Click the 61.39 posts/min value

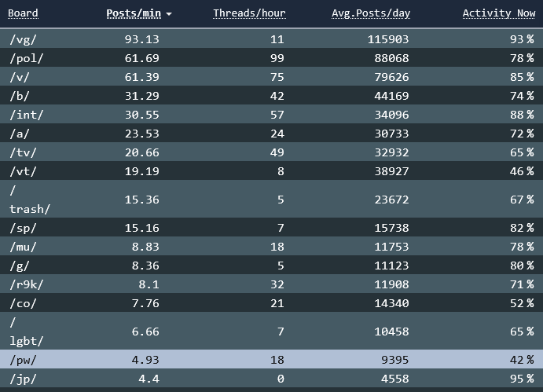click(142, 77)
